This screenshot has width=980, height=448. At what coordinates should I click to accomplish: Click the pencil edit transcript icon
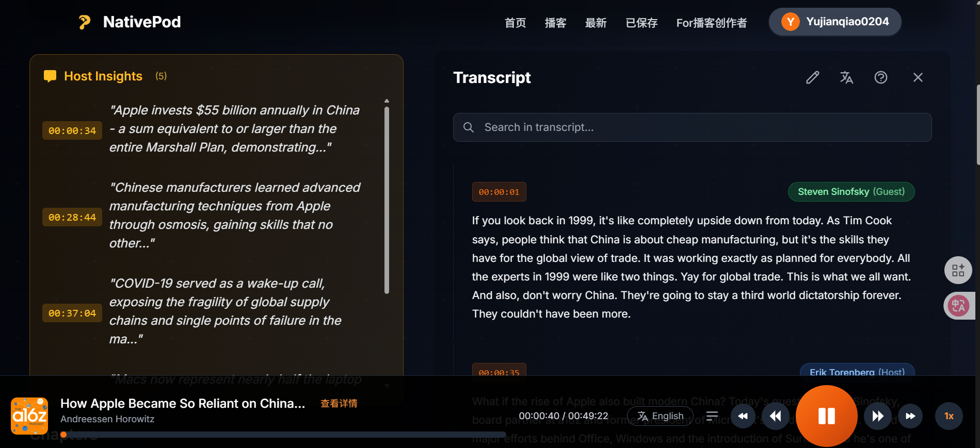(813, 77)
